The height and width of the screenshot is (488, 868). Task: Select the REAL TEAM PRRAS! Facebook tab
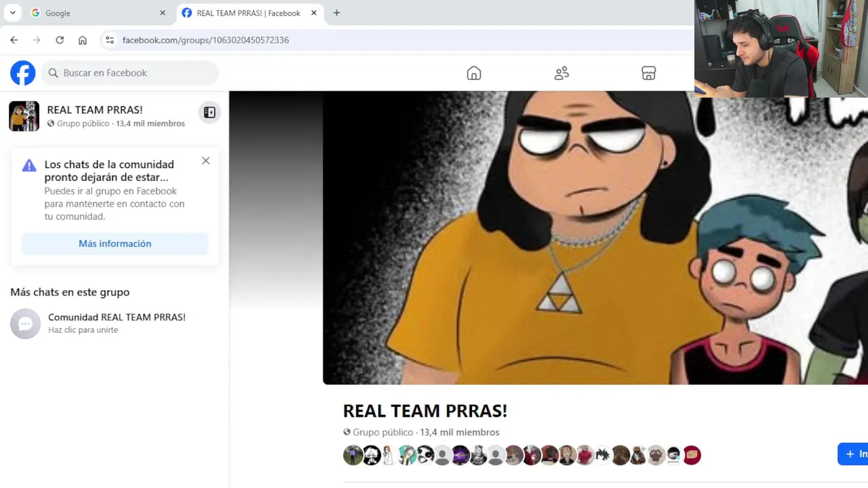tap(250, 13)
